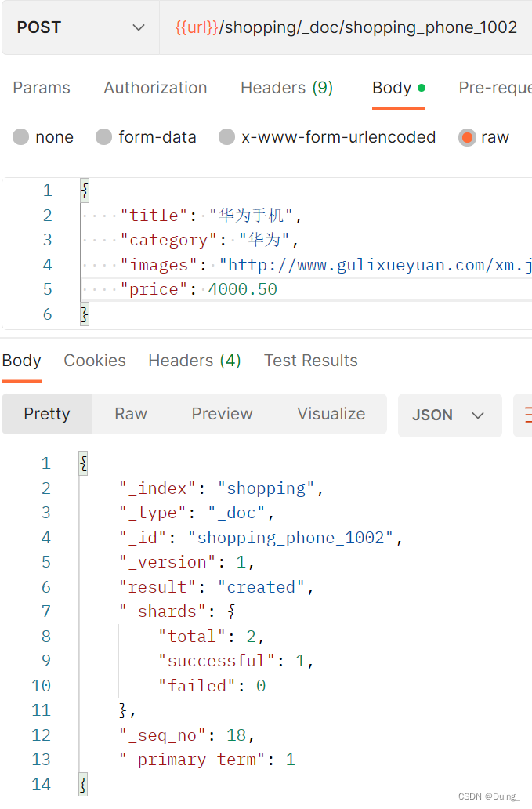Show the response Cookies tab
The width and height of the screenshot is (532, 809).
[x=95, y=361]
